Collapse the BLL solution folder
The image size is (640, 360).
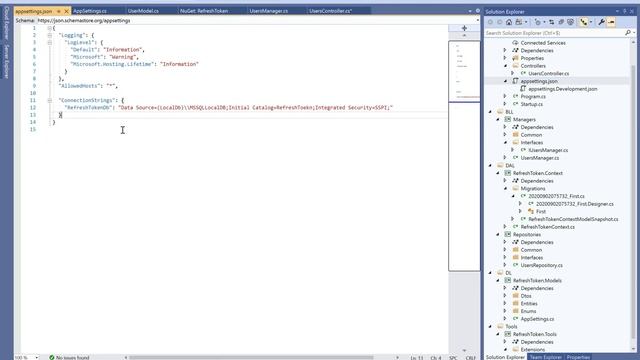pos(490,112)
